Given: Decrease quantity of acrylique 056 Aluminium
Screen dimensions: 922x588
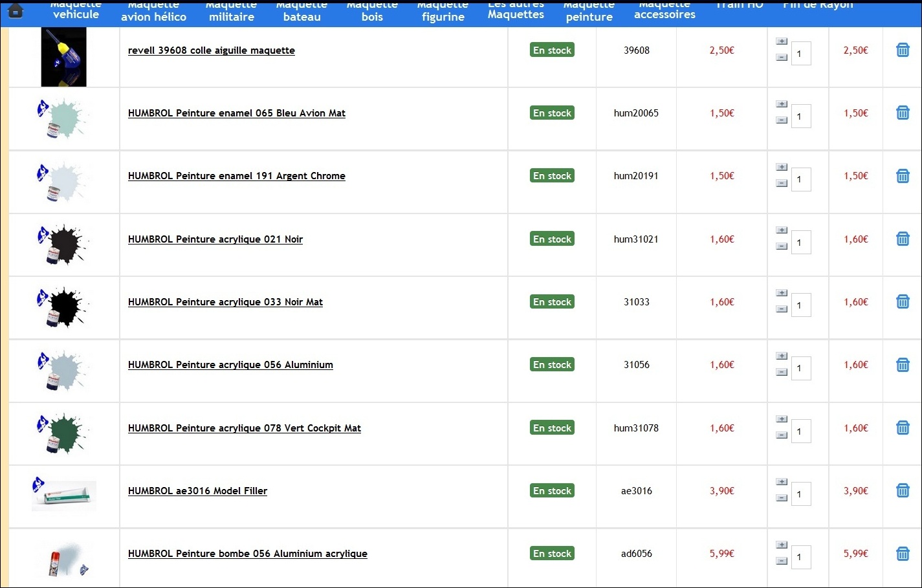Looking at the screenshot, I should 782,373.
